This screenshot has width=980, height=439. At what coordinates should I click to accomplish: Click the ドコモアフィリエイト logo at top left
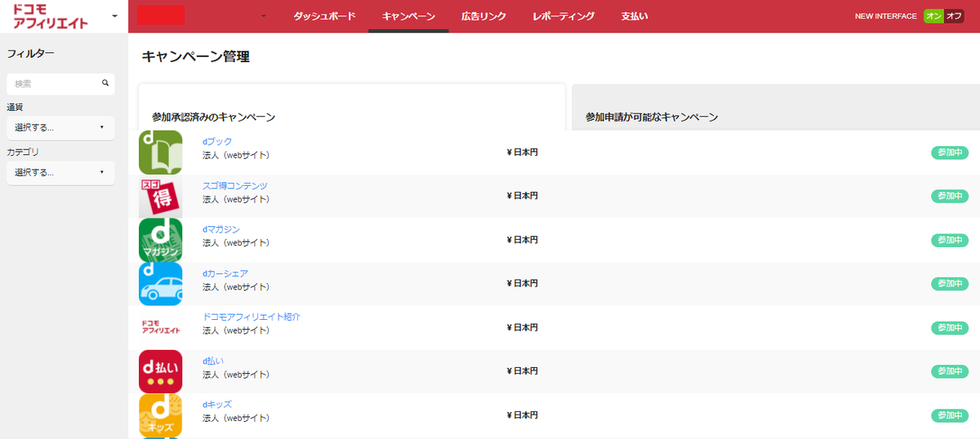pos(51,16)
